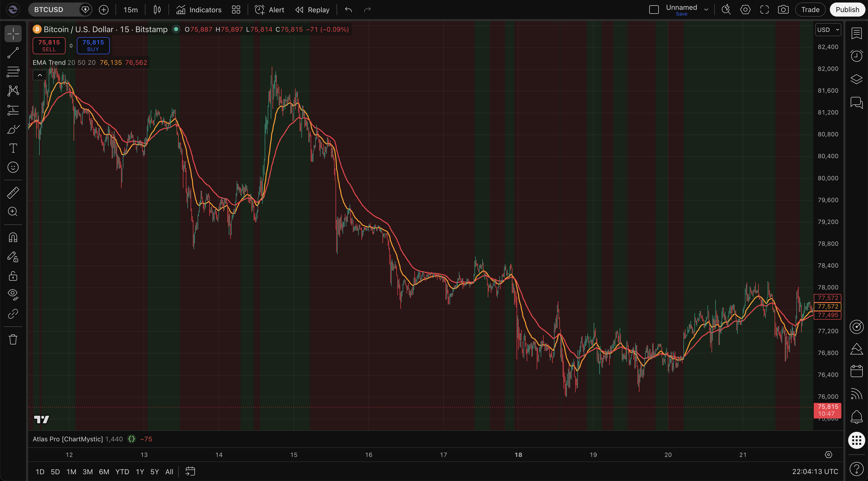This screenshot has width=868, height=481.
Task: Take a chart snapshot with camera
Action: click(783, 10)
